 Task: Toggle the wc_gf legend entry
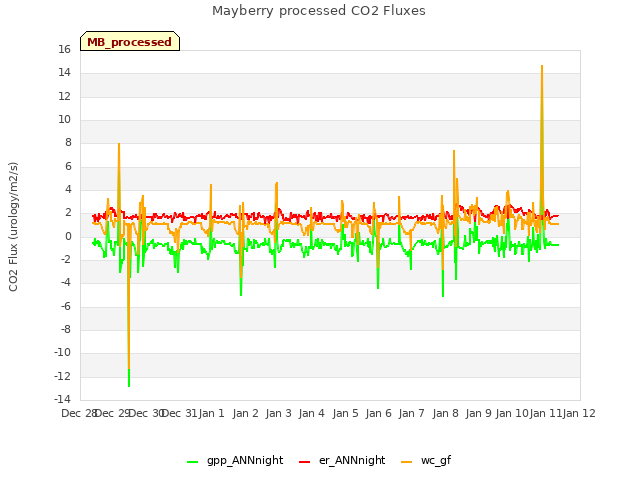click(x=426, y=460)
